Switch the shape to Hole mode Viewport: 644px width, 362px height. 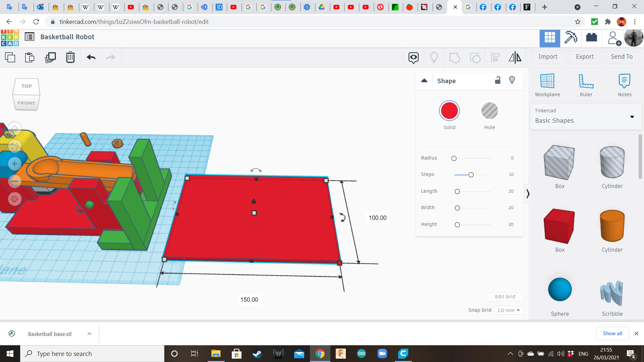pos(490,111)
